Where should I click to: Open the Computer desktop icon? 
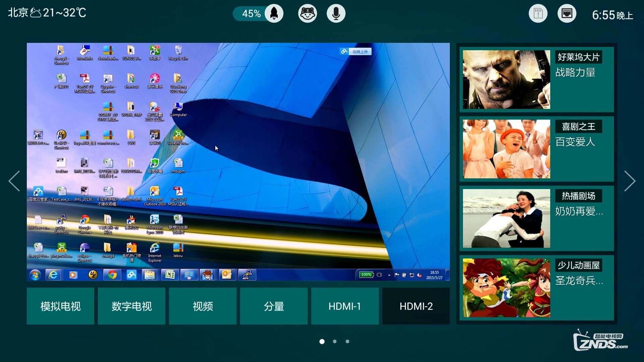pyautogui.click(x=178, y=109)
